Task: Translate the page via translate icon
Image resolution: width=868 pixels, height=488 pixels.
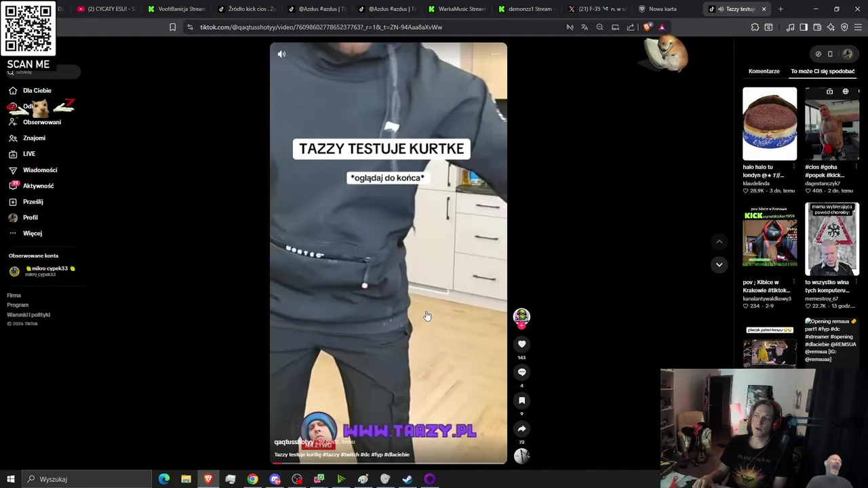Action: tap(585, 27)
